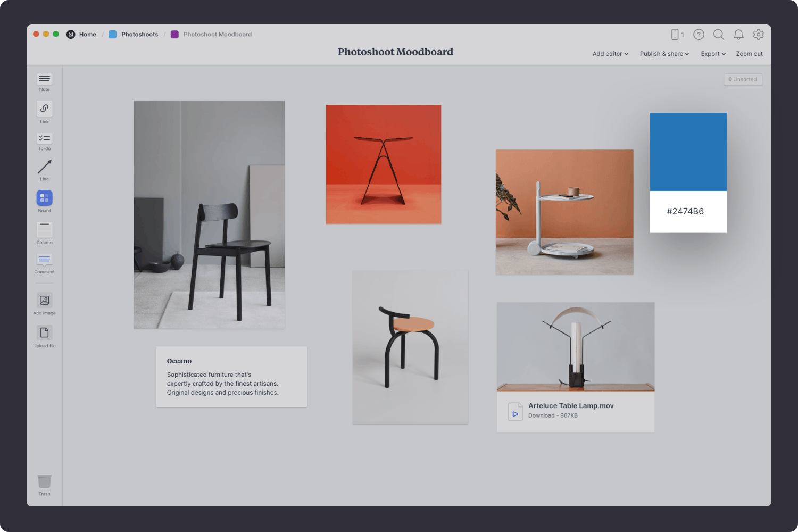Expand the Add editor dropdown
Viewport: 798px width, 532px height.
click(610, 54)
